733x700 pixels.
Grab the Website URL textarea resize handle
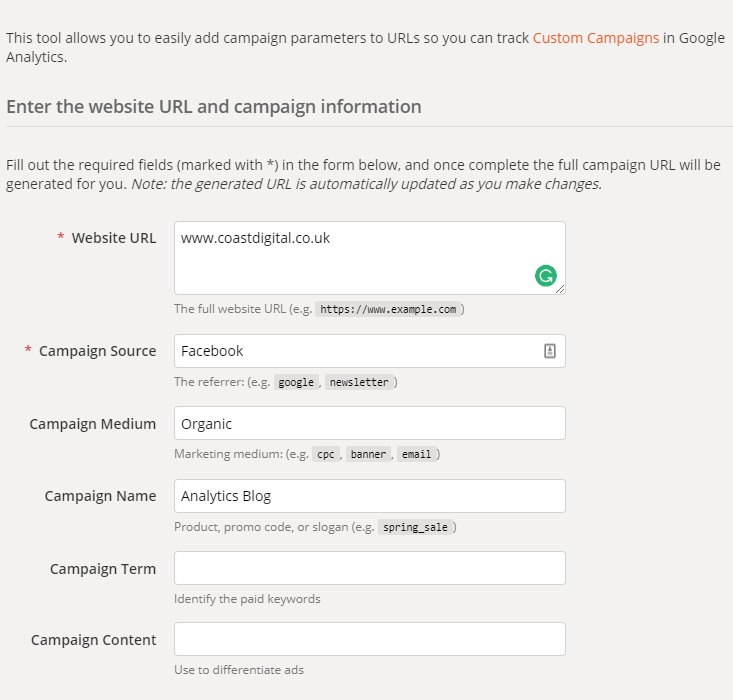pos(560,289)
